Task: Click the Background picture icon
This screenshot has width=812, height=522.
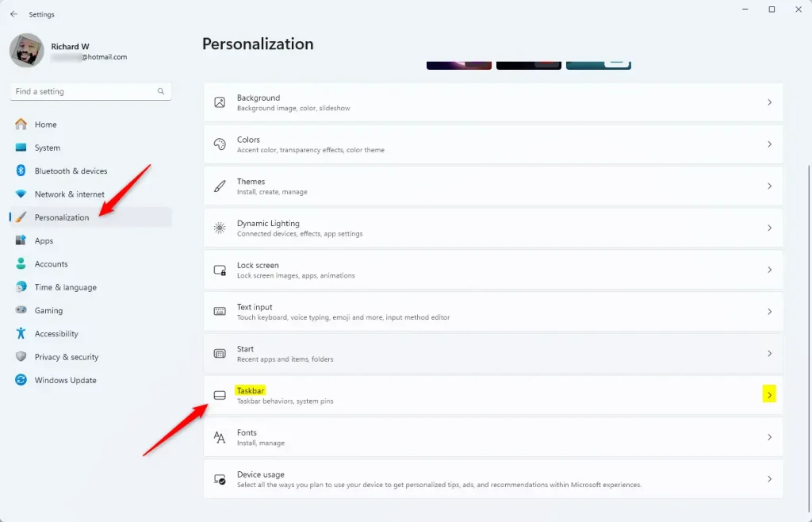Action: tap(220, 102)
